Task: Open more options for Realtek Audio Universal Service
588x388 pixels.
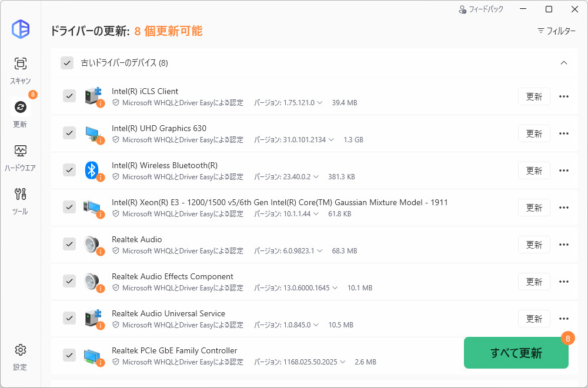Action: coord(564,319)
